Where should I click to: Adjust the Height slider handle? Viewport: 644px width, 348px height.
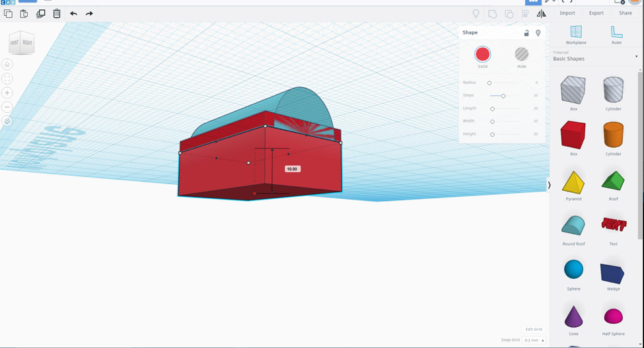click(x=492, y=135)
